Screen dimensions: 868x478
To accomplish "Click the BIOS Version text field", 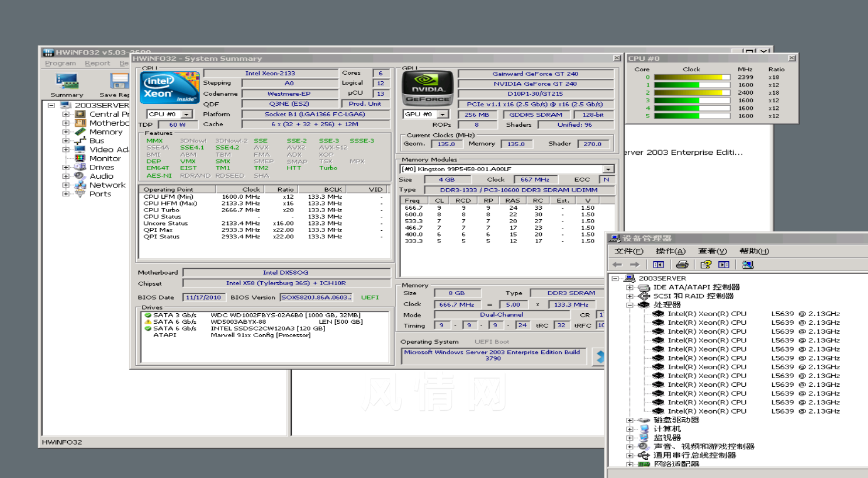I will click(x=317, y=297).
